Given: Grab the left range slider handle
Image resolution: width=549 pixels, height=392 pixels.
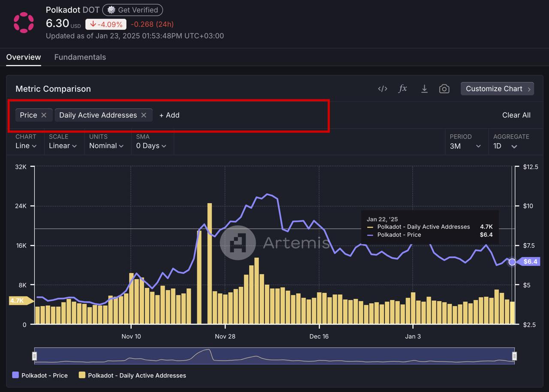Looking at the screenshot, I should (35, 356).
